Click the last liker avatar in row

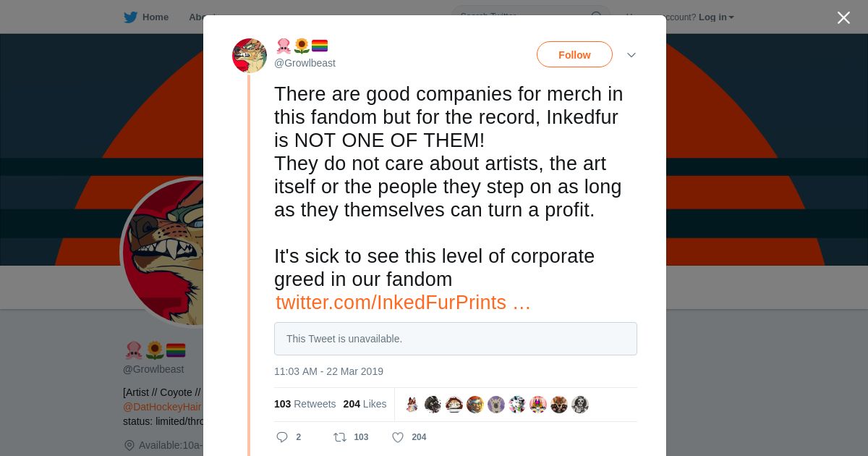coord(580,405)
